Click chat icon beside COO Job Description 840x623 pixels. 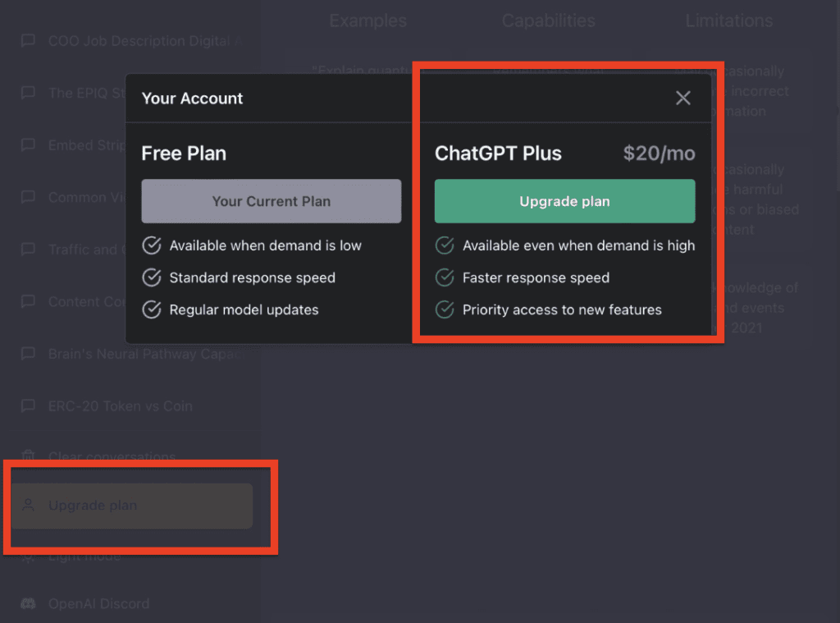click(x=28, y=41)
